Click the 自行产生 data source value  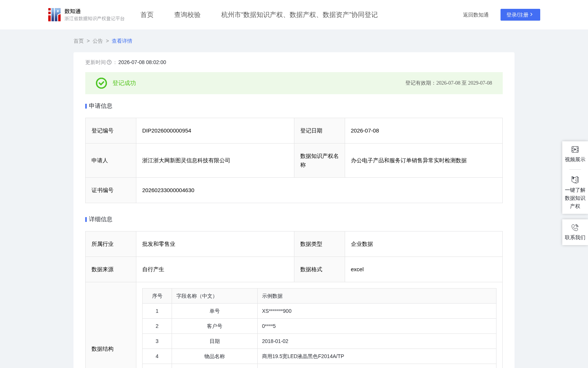click(153, 269)
